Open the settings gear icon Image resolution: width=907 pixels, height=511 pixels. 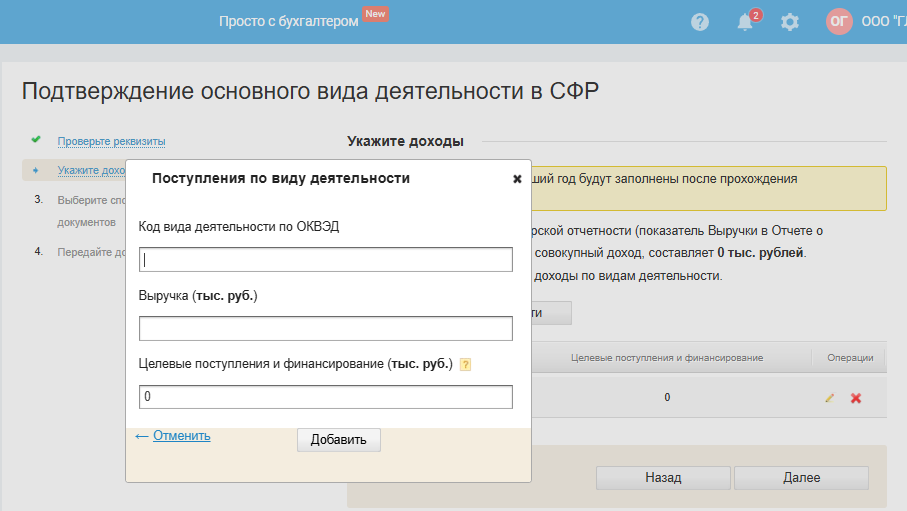coord(790,22)
